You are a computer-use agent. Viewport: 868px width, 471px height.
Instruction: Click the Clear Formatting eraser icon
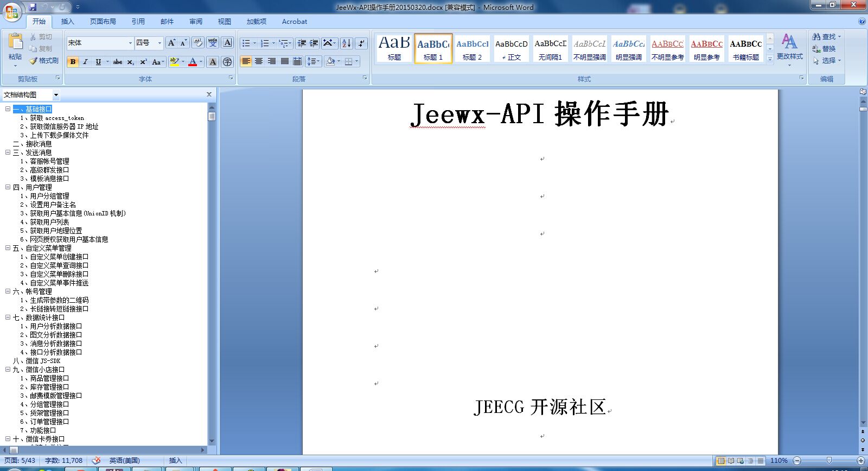point(198,43)
